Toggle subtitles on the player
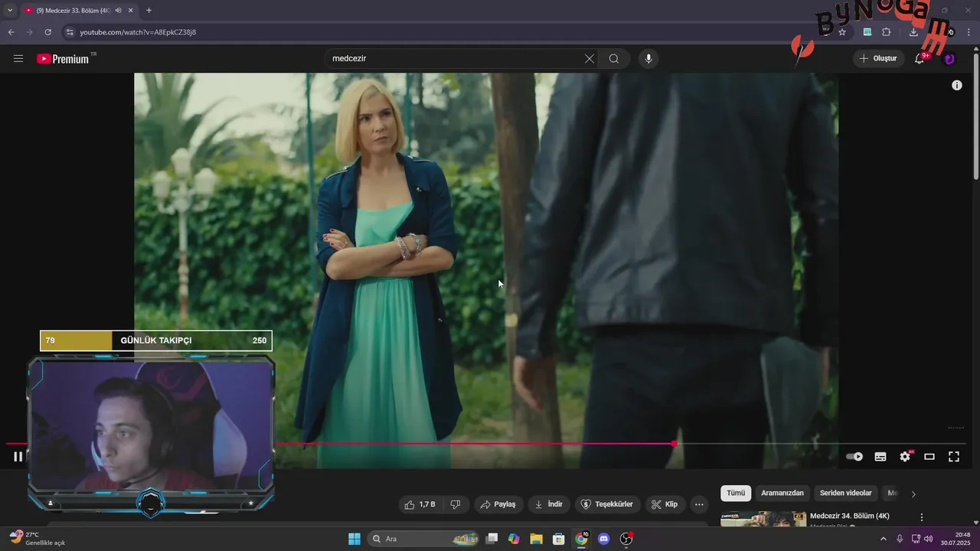The height and width of the screenshot is (551, 980). tap(880, 457)
